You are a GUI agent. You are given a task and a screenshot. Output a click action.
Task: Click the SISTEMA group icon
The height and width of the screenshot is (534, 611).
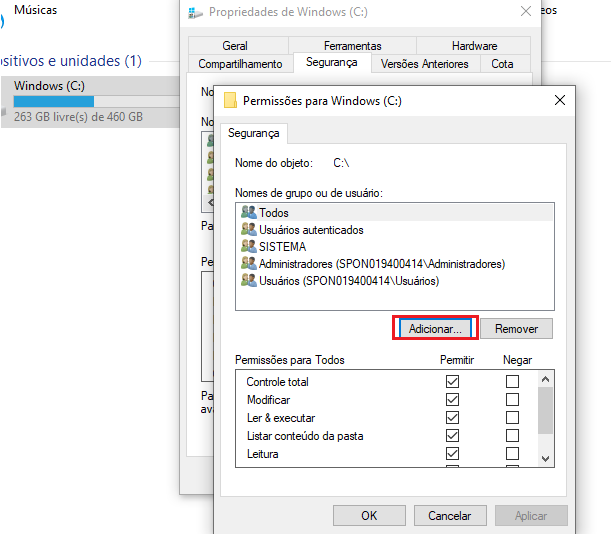[x=249, y=246]
